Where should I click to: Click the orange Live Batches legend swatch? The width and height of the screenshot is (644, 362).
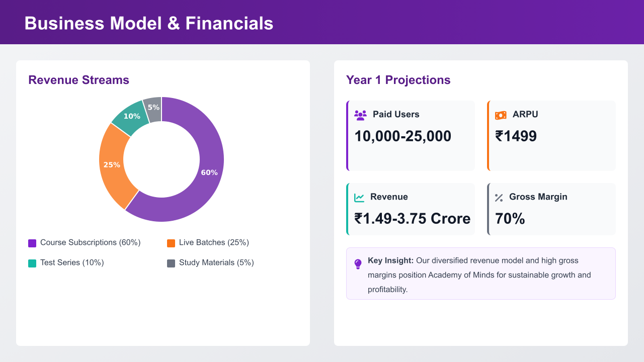[171, 243]
